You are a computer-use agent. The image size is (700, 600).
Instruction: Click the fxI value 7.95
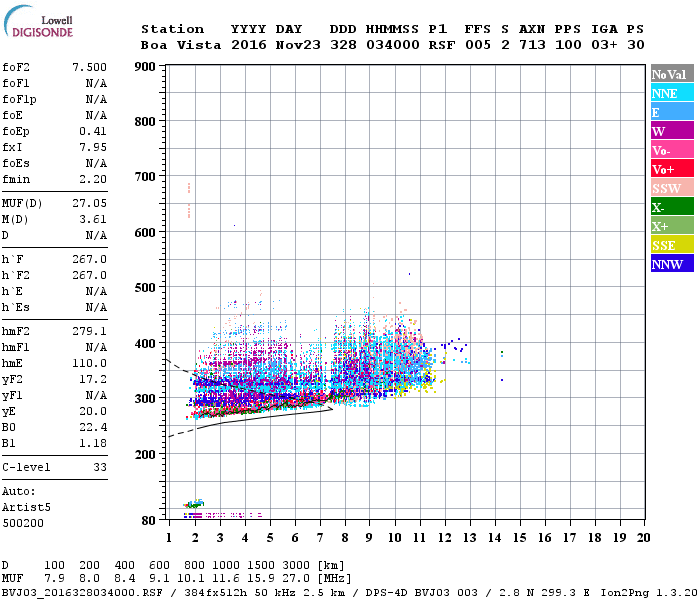[x=93, y=147]
